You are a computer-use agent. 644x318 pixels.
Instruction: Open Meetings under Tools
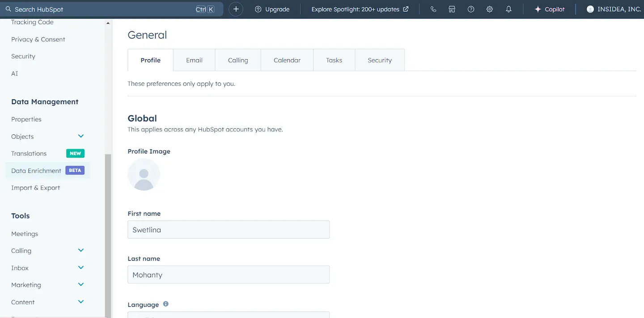(25, 234)
